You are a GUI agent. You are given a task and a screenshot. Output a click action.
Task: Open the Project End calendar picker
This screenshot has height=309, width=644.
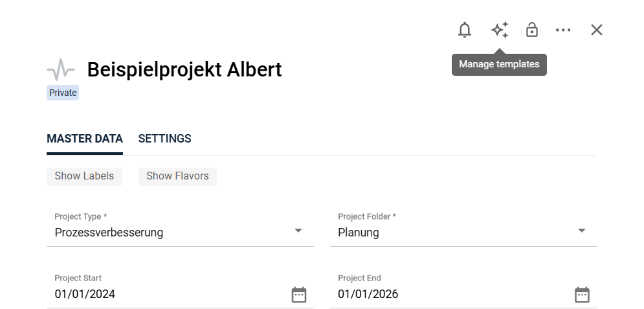582,295
